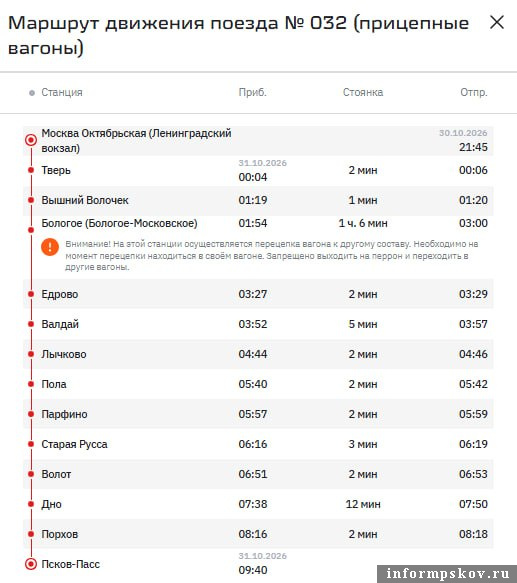The width and height of the screenshot is (517, 583).
Task: Select the Порхов station row
Action: click(x=258, y=534)
